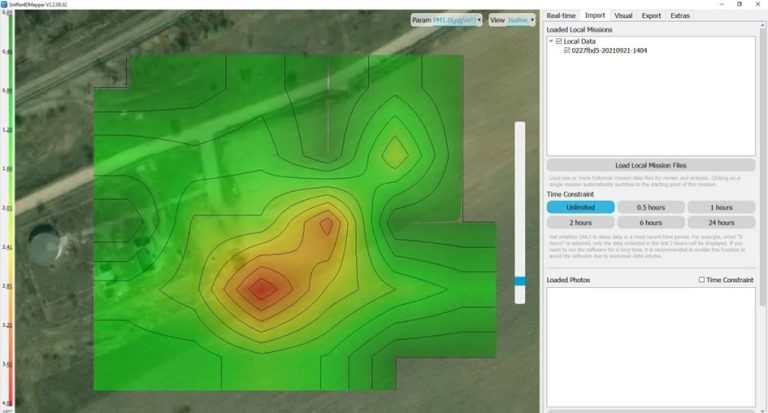Enable Loaded Photos Time Constraint checkbox
The height and width of the screenshot is (413, 768).
701,280
